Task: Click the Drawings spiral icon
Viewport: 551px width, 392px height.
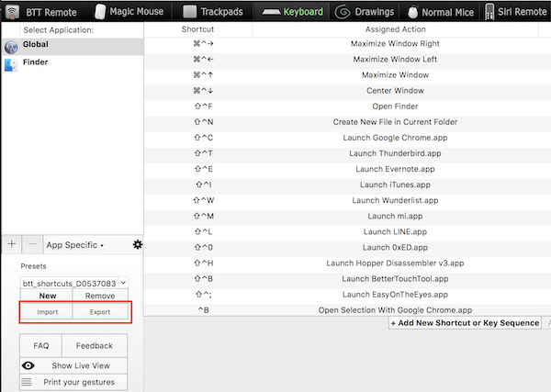Action: click(x=343, y=12)
